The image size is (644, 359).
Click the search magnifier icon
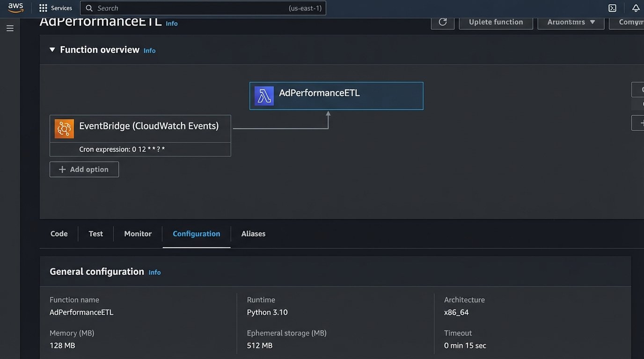pos(89,8)
